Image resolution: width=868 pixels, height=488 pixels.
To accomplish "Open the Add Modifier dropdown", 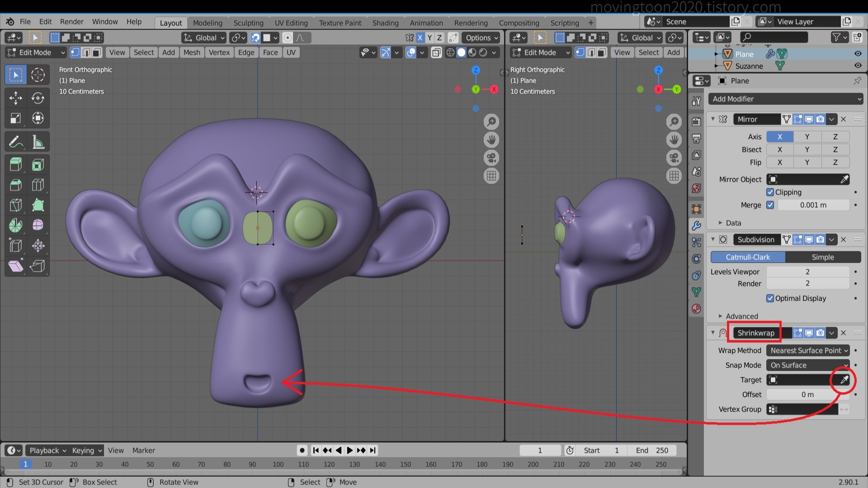I will pyautogui.click(x=786, y=99).
